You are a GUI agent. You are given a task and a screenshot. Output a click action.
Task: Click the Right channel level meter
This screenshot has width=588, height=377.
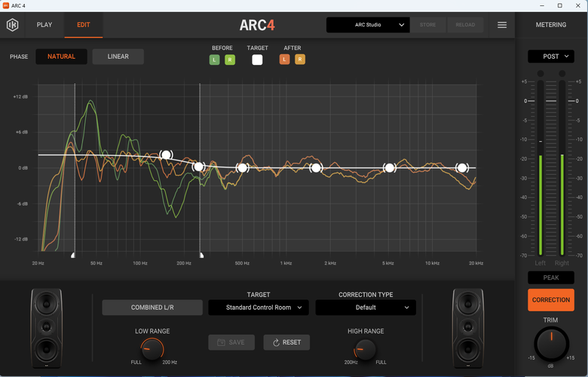coord(562,168)
